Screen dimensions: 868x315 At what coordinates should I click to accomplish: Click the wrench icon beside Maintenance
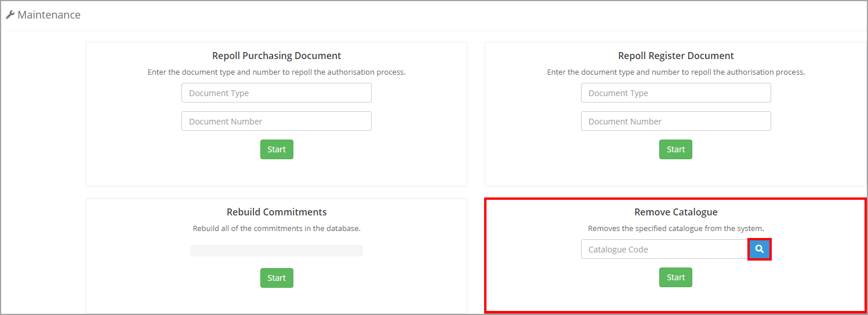click(x=10, y=15)
